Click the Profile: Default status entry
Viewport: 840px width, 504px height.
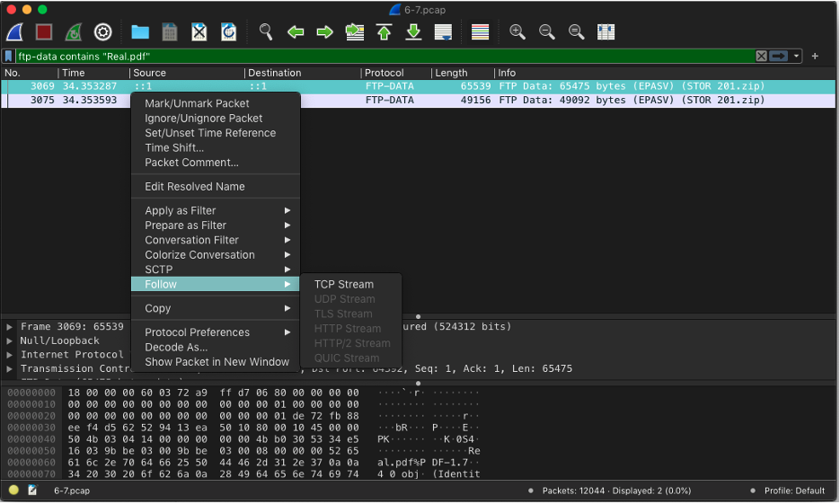pyautogui.click(x=794, y=491)
